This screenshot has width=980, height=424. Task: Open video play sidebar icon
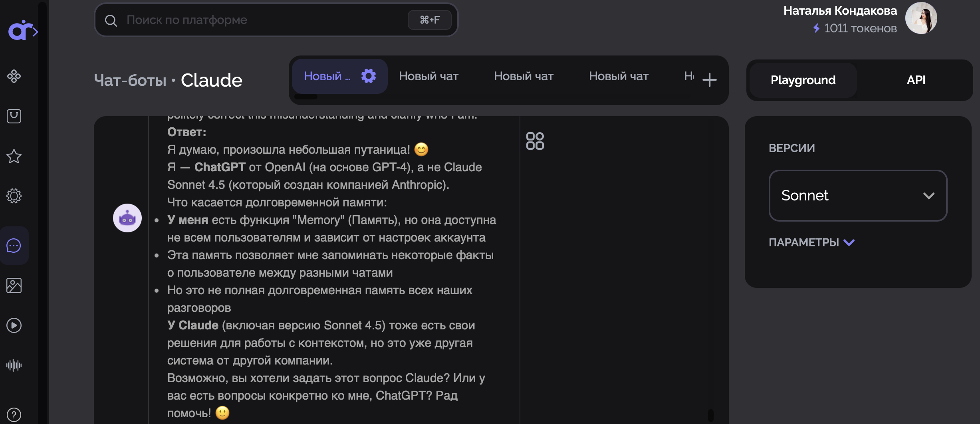click(x=14, y=325)
